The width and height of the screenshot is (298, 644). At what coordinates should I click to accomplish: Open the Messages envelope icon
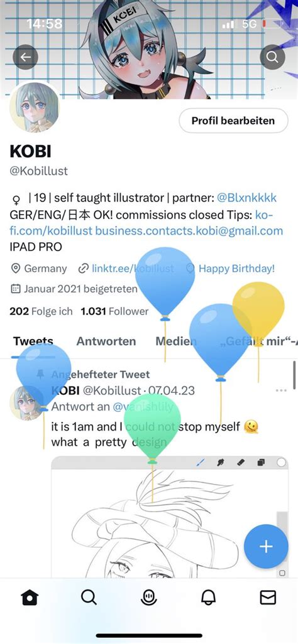268,598
